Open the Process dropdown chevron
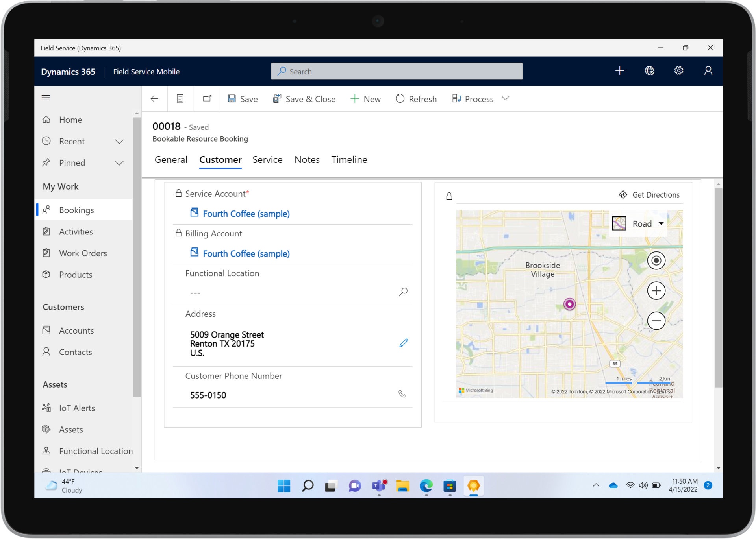This screenshot has height=539, width=756. tap(506, 98)
